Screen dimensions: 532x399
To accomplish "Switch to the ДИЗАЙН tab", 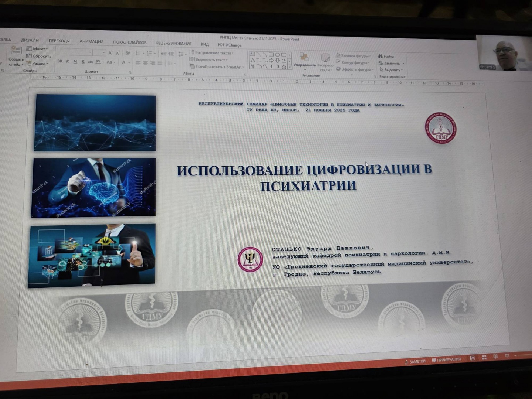I will (x=30, y=40).
